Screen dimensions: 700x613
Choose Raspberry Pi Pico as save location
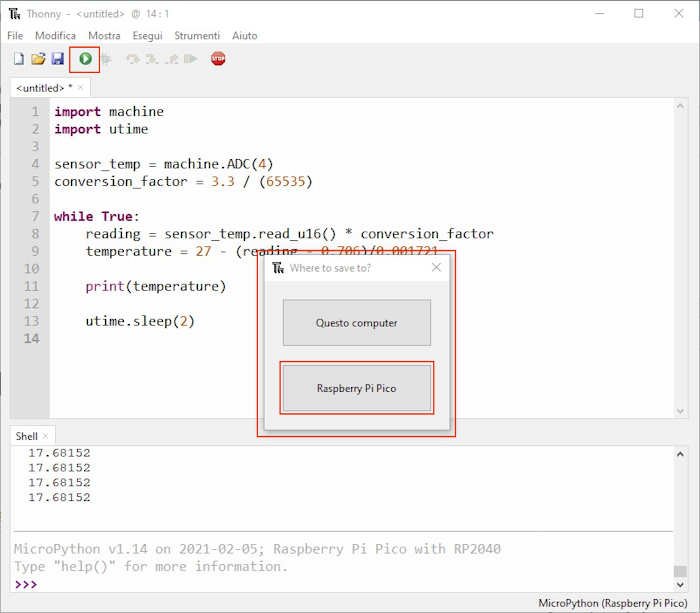(356, 388)
